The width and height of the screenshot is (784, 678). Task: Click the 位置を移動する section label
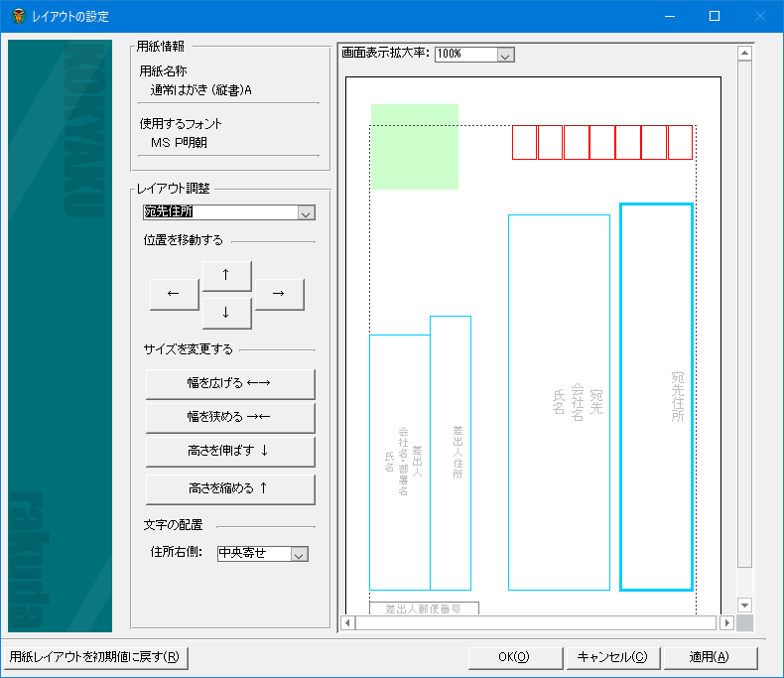[183, 240]
